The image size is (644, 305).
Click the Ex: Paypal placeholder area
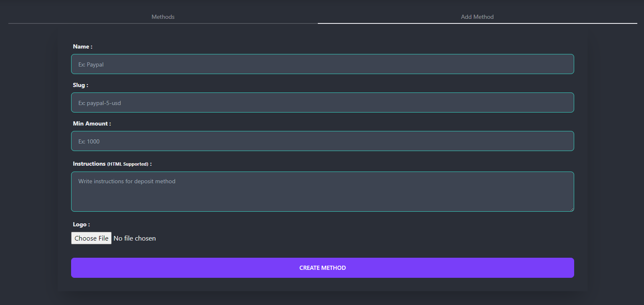pyautogui.click(x=91, y=64)
